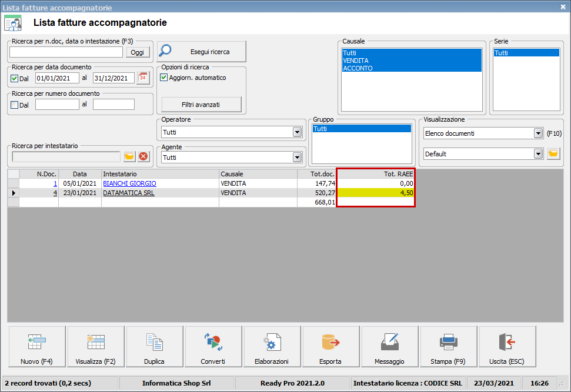Open the Elenco documenti visualization dropdown
Screen dimensions: 571x392
538,133
